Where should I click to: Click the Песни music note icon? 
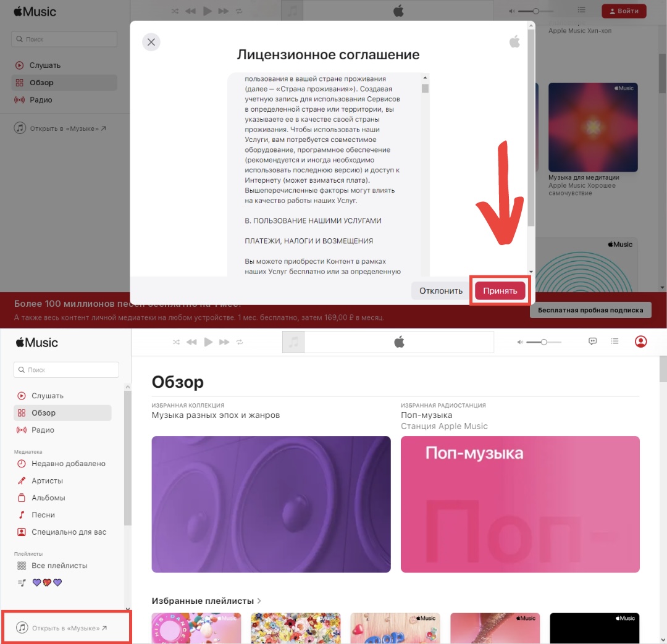tap(21, 515)
